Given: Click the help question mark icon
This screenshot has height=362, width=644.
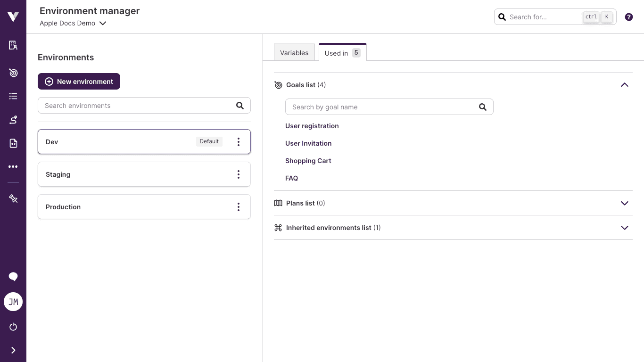Looking at the screenshot, I should coord(628,17).
